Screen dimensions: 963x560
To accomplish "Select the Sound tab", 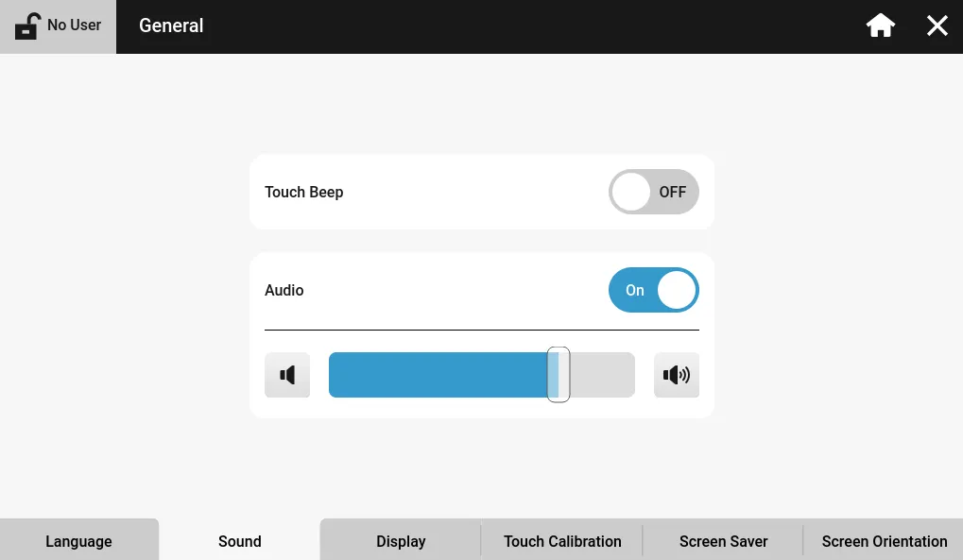I will pyautogui.click(x=239, y=541).
